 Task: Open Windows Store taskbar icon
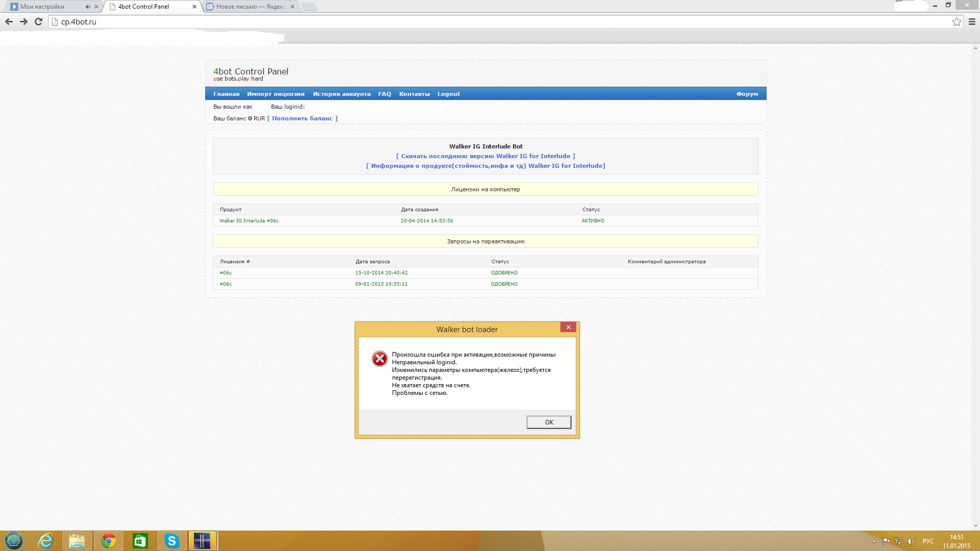(x=140, y=541)
